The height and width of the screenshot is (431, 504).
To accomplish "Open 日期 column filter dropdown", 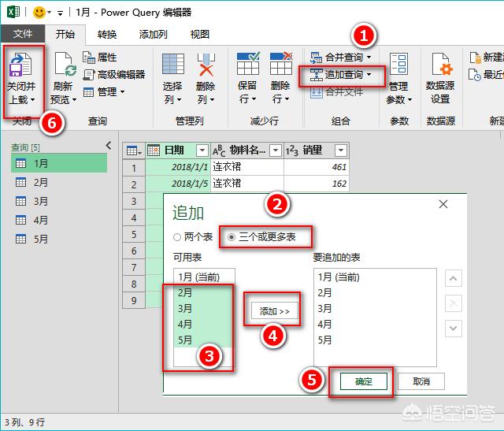I will (202, 150).
